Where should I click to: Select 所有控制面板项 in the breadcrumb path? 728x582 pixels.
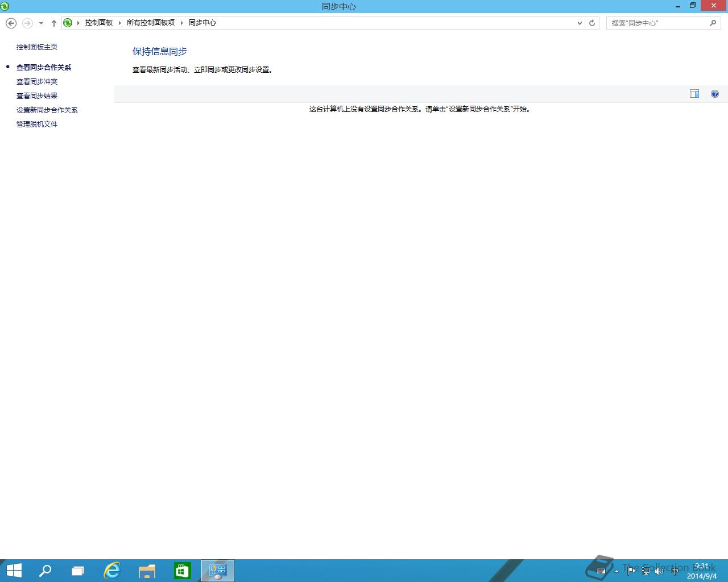point(151,23)
